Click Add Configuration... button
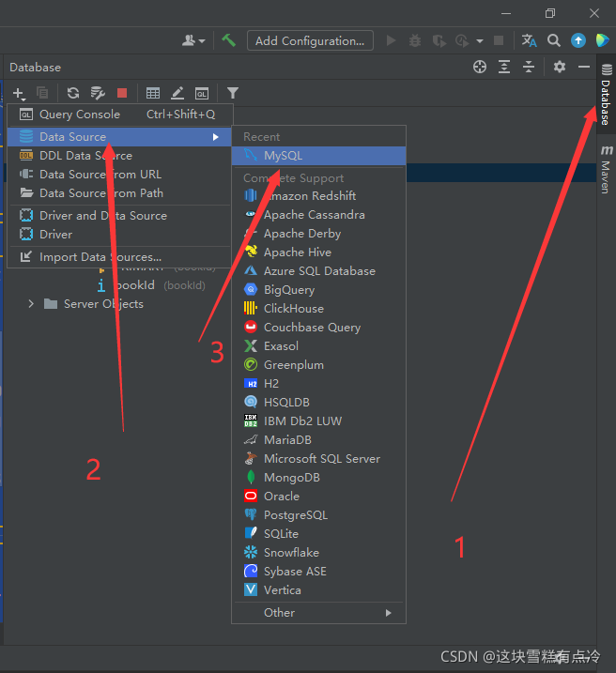The width and height of the screenshot is (616, 673). (x=310, y=40)
